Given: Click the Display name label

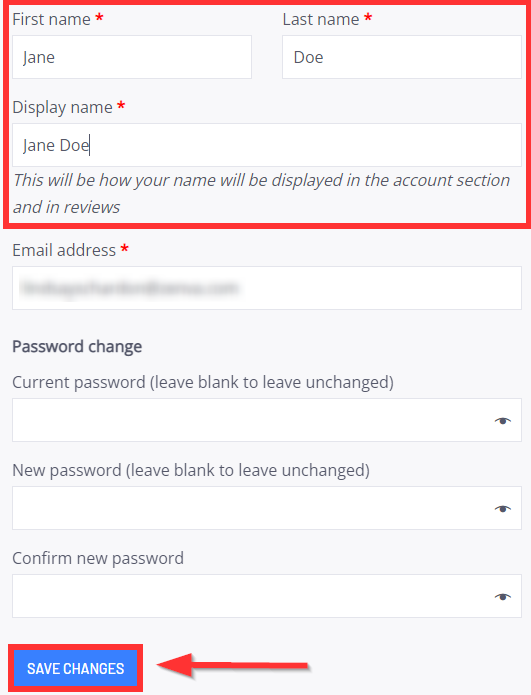Looking at the screenshot, I should pos(62,108).
